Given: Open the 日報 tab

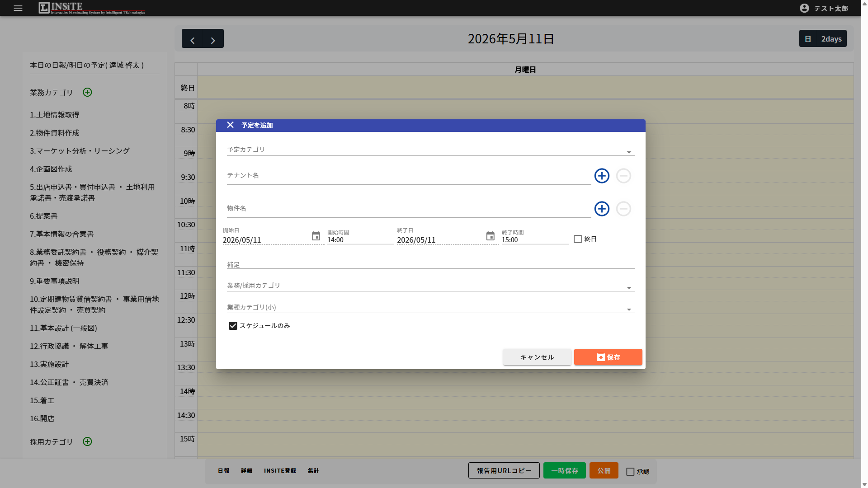Looking at the screenshot, I should (224, 471).
